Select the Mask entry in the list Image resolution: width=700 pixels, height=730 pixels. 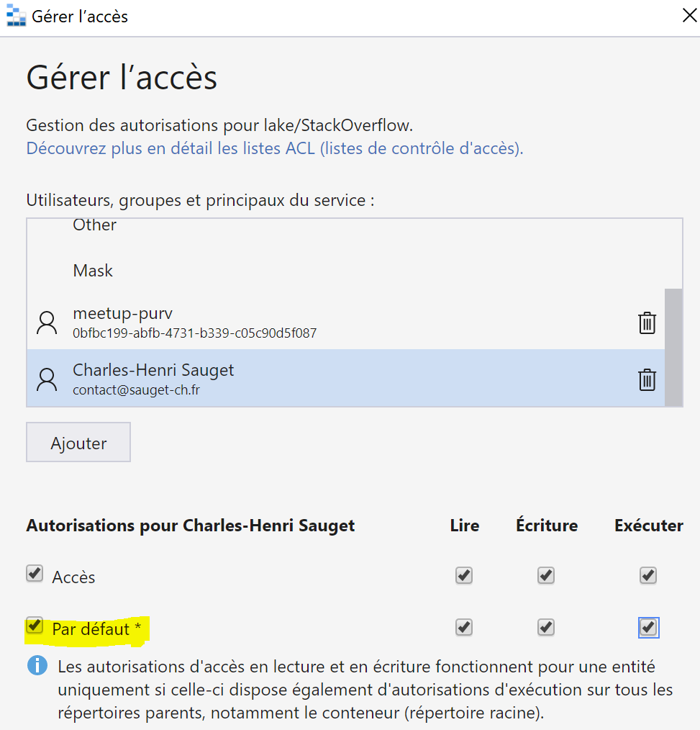click(345, 271)
